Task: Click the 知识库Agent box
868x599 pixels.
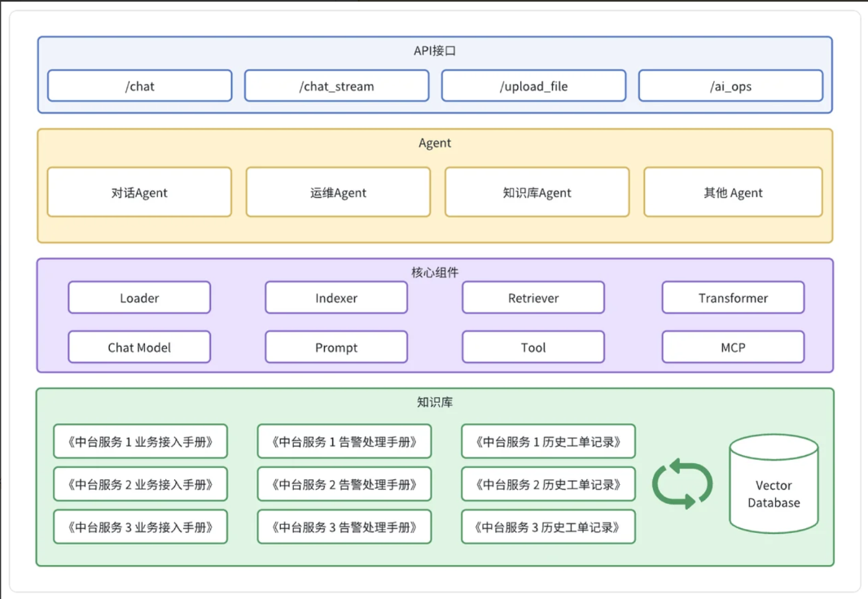Action: pos(537,193)
